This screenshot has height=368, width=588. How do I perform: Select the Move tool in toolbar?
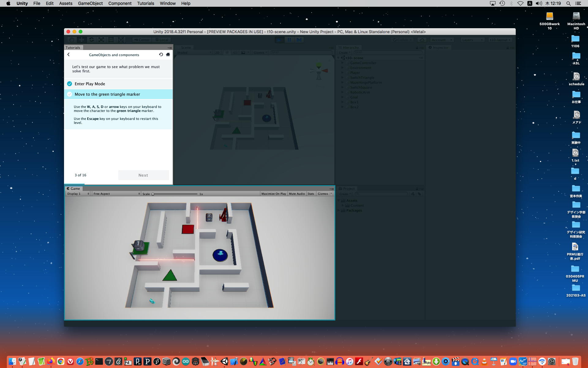click(x=81, y=40)
